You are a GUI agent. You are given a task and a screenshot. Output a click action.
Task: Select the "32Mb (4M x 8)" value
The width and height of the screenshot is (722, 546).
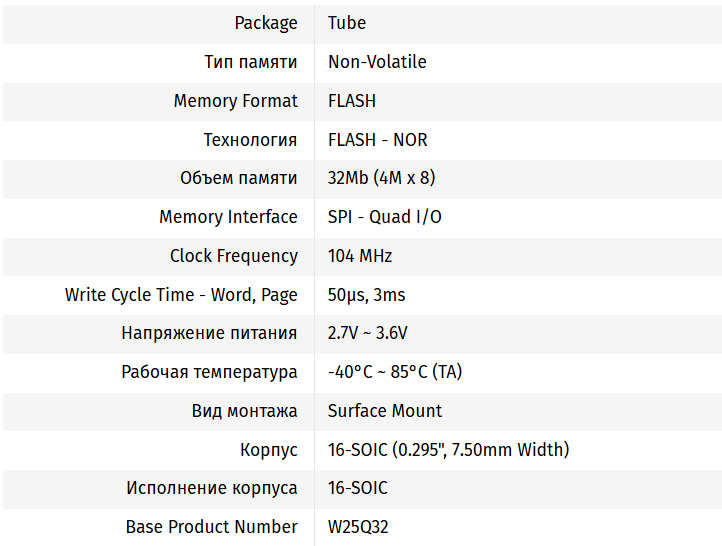point(381,178)
